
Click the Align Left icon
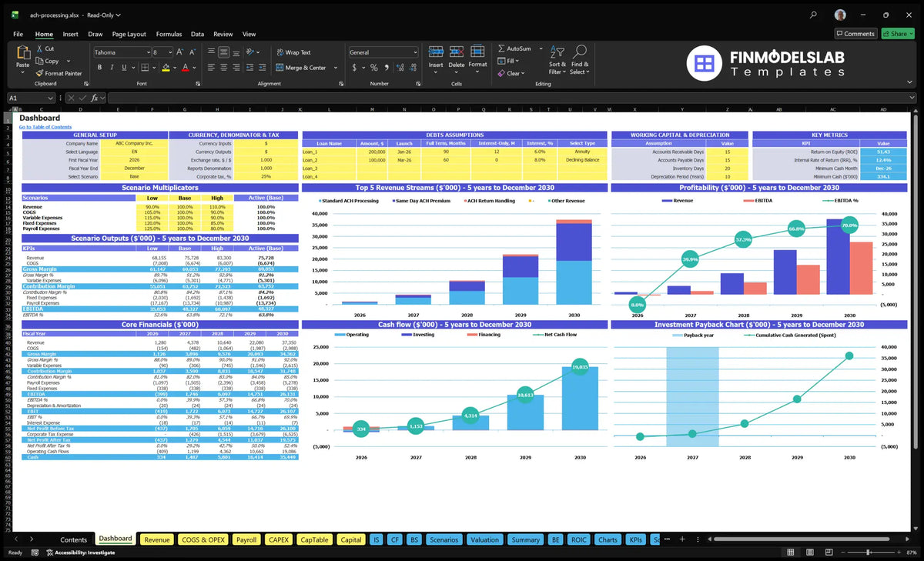[211, 68]
